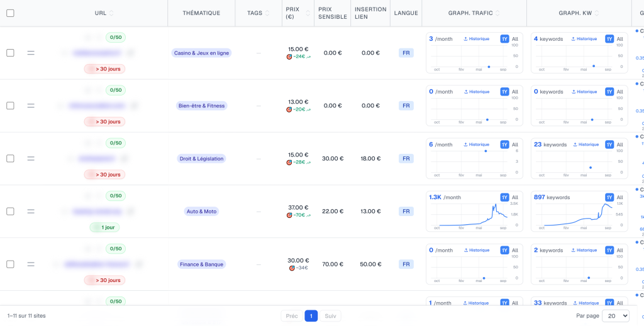Check the Bien-être & Fitness row checkbox
644x326 pixels.
tap(10, 106)
